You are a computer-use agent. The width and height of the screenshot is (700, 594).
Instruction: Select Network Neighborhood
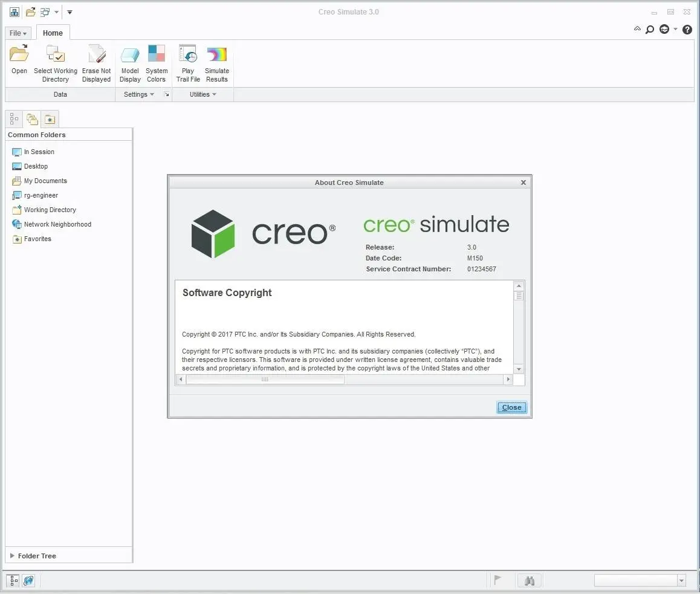52,224
